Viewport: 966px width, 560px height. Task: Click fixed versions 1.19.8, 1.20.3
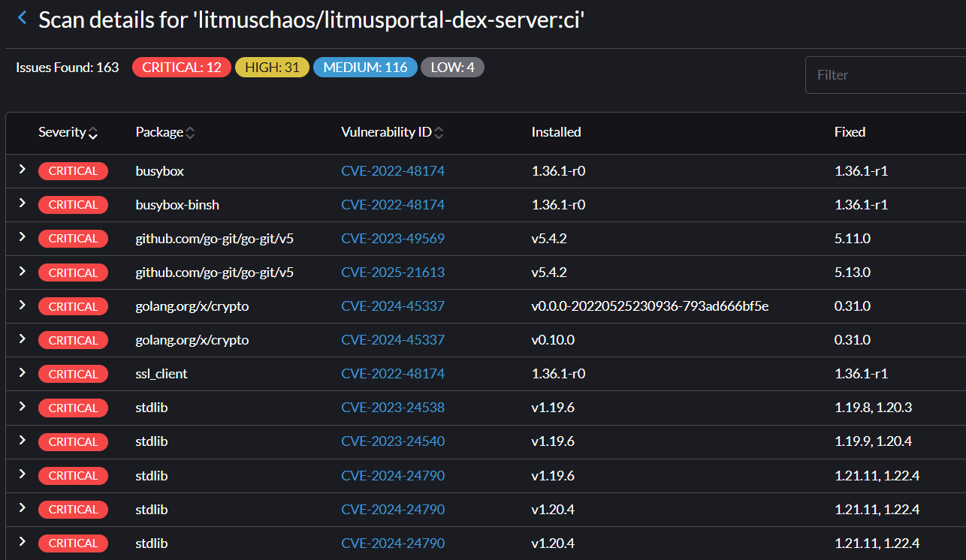[x=873, y=408]
